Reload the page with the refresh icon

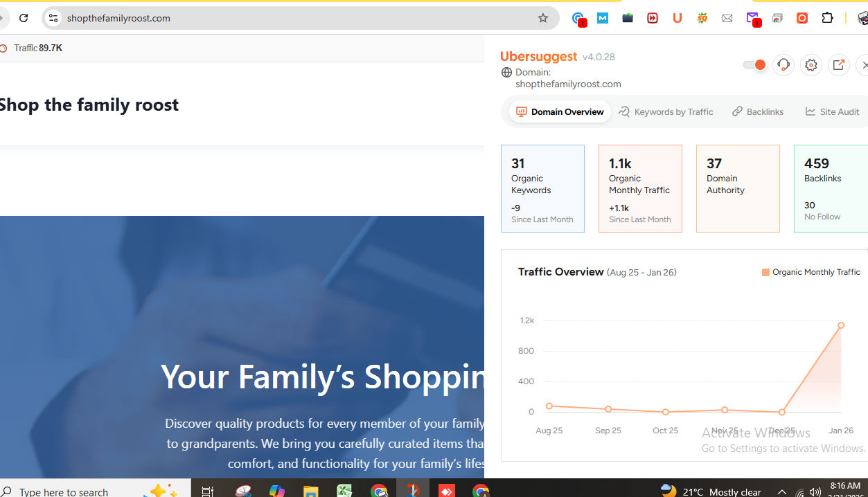pyautogui.click(x=24, y=18)
